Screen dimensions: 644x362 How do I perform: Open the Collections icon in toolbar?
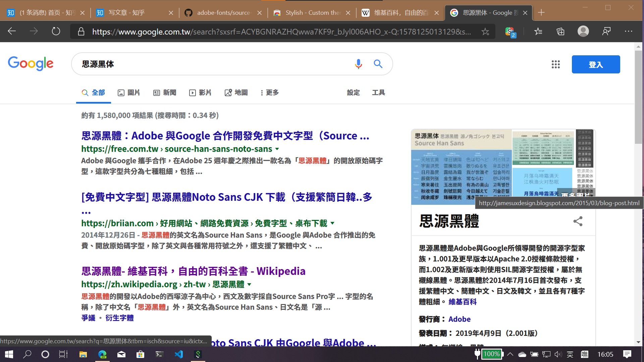click(560, 32)
